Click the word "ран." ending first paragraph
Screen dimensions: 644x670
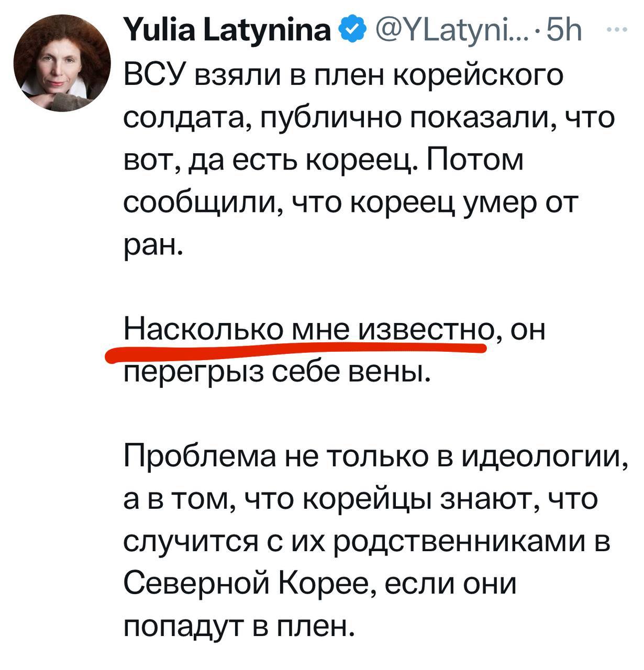pyautogui.click(x=152, y=244)
